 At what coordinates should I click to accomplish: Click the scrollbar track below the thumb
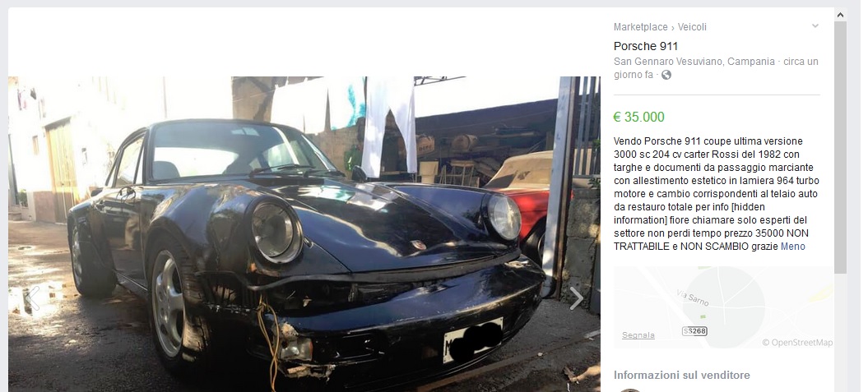coord(840,332)
